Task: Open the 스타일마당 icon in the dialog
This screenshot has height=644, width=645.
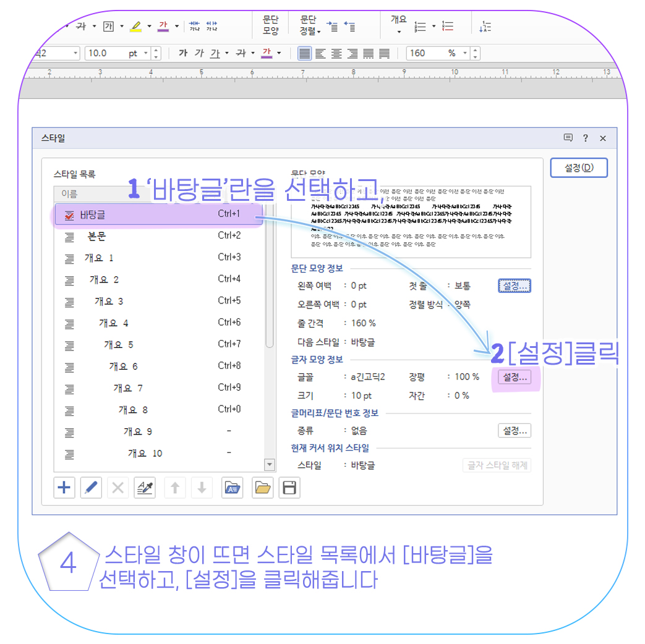Action: (x=232, y=488)
